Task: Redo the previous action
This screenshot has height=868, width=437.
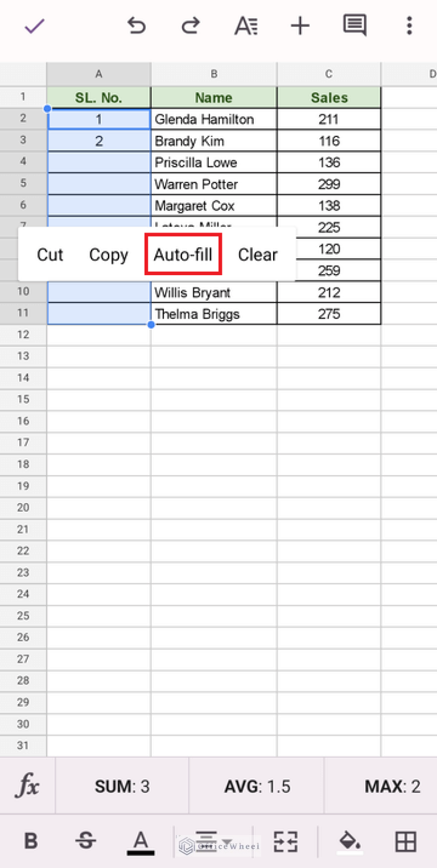Action: pyautogui.click(x=191, y=26)
